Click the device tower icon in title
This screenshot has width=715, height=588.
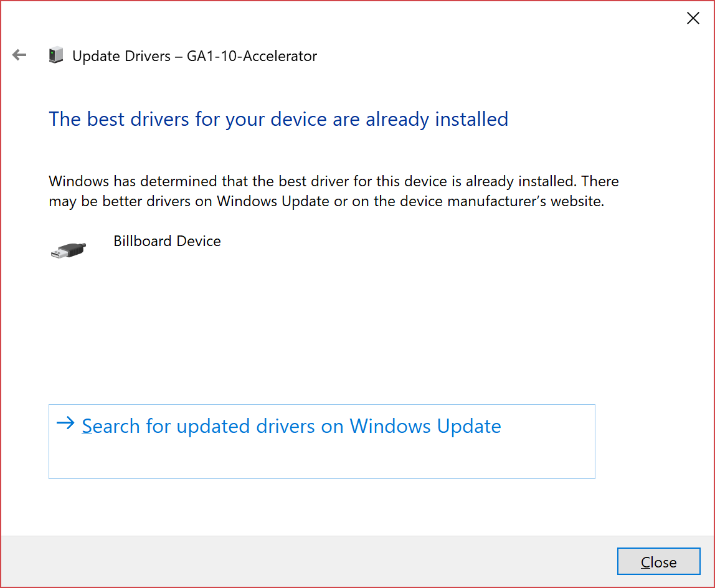(55, 55)
